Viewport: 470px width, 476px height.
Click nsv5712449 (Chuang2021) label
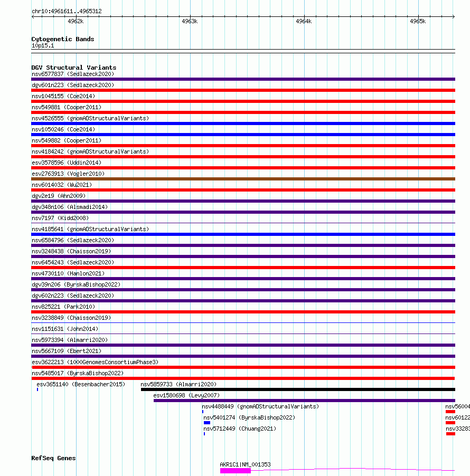pos(240,429)
